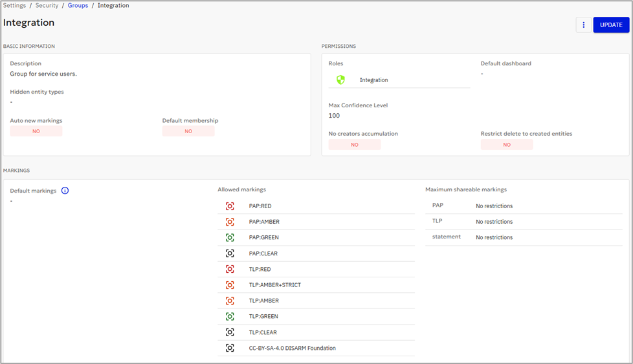
Task: Click the TLP:CLEAR marking icon
Action: coord(230,332)
